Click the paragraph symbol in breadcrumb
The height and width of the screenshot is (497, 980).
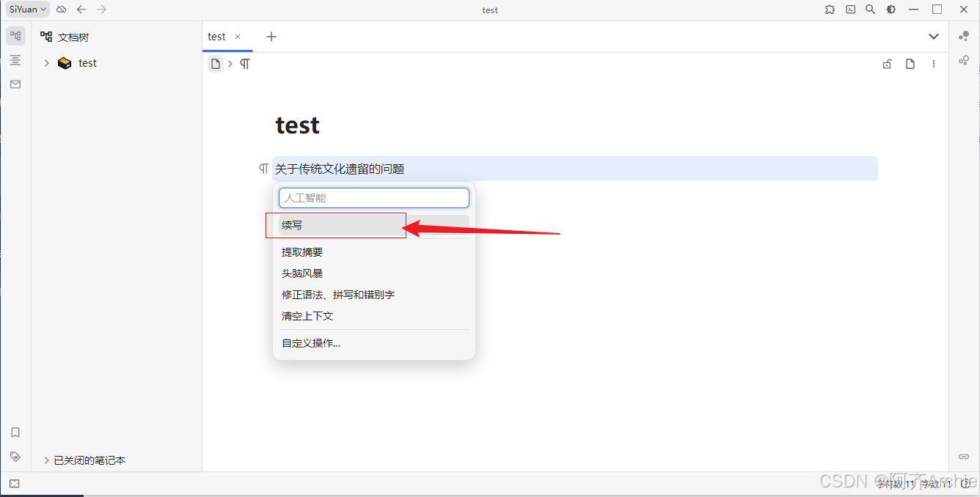[x=245, y=64]
